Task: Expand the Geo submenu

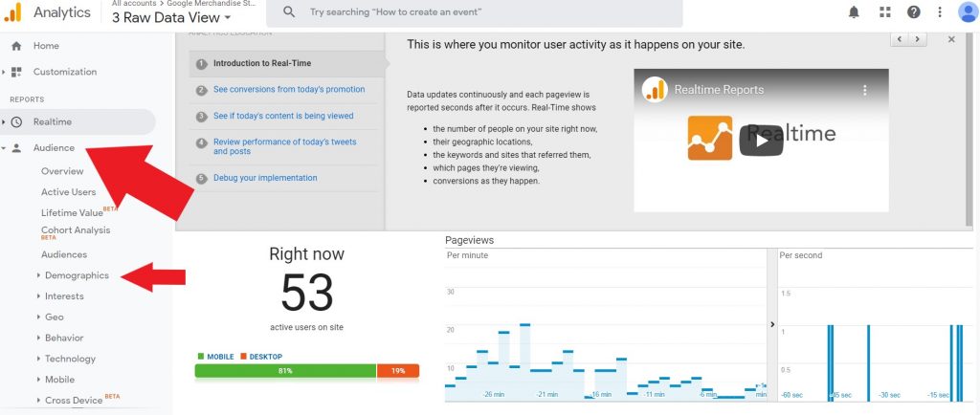Action: click(x=38, y=317)
